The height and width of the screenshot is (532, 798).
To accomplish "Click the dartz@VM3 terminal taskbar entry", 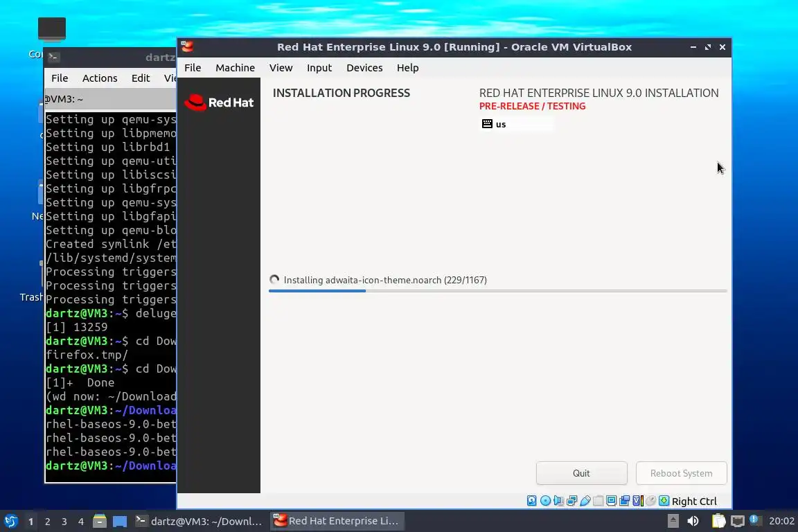I will (199, 522).
